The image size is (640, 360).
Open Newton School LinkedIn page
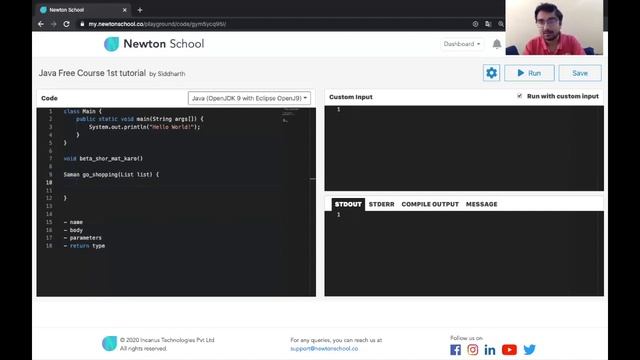point(490,350)
